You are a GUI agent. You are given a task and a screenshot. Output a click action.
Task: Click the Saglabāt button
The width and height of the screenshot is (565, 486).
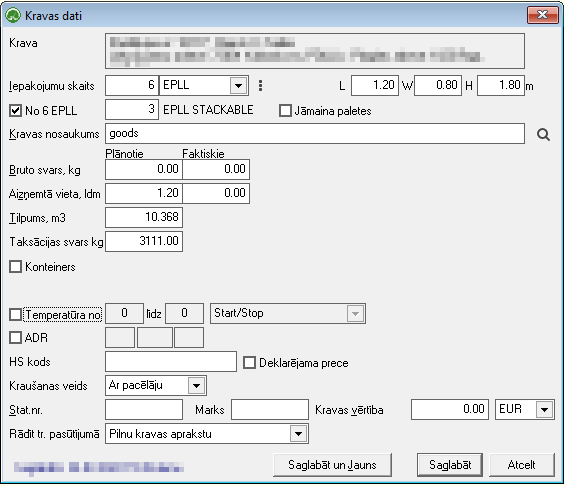click(x=450, y=465)
